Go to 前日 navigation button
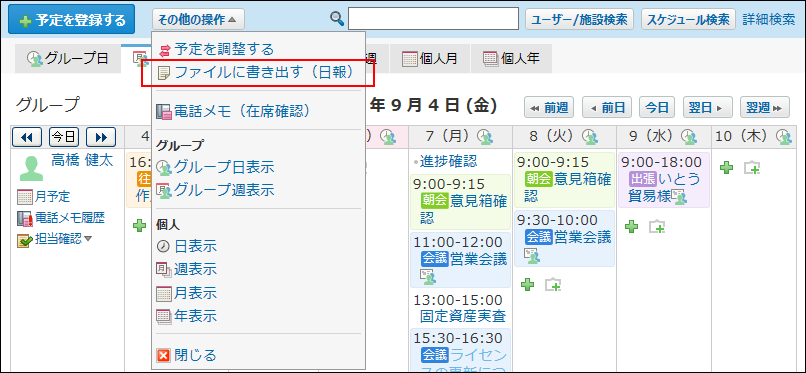 tap(607, 107)
